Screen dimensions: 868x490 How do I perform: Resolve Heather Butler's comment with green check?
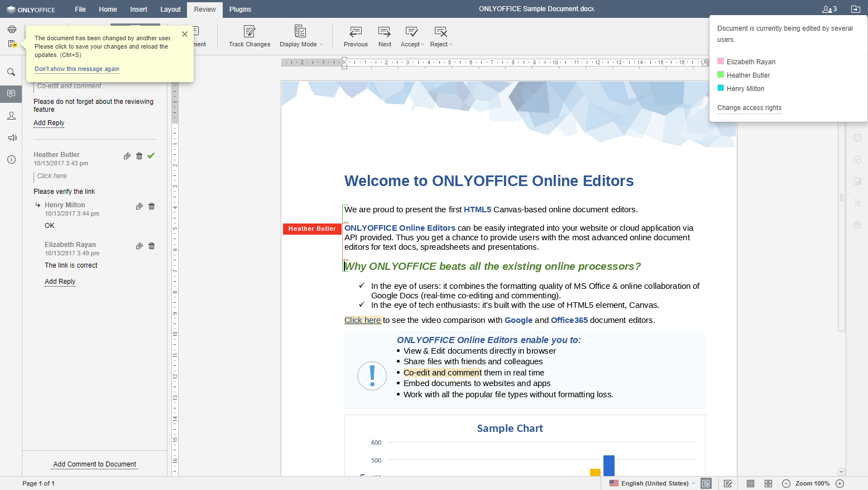[x=151, y=156]
